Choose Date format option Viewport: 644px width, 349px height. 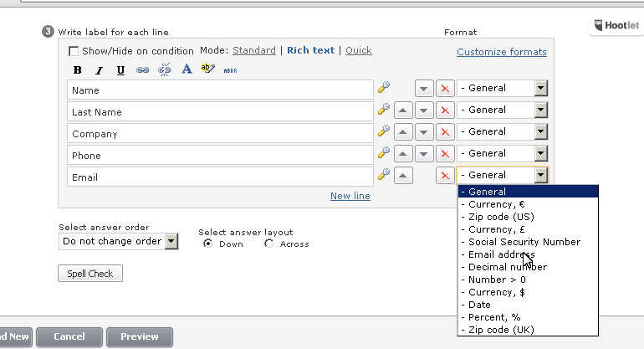click(529, 305)
